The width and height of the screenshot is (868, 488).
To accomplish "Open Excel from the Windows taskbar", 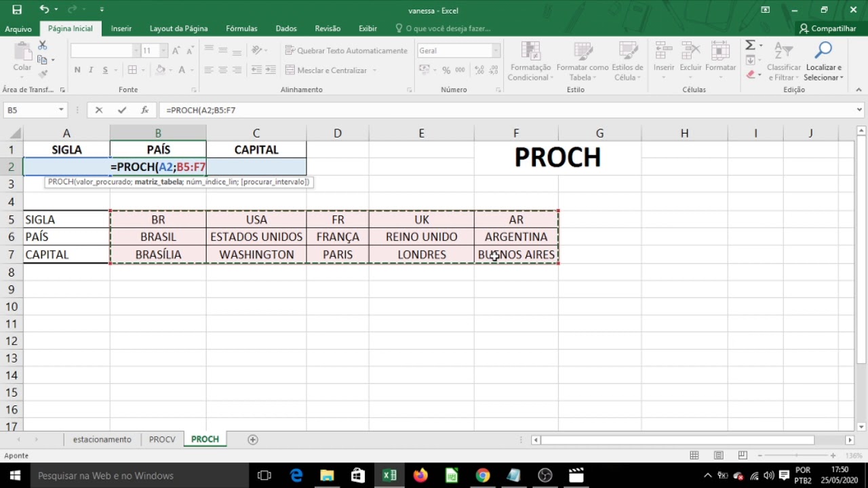I will point(389,475).
